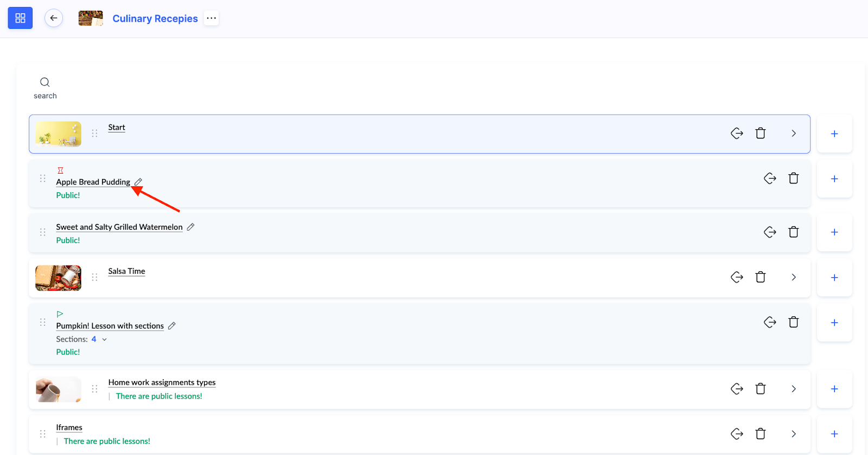868x455 pixels.
Task: Expand the Start module chevron
Action: (794, 133)
